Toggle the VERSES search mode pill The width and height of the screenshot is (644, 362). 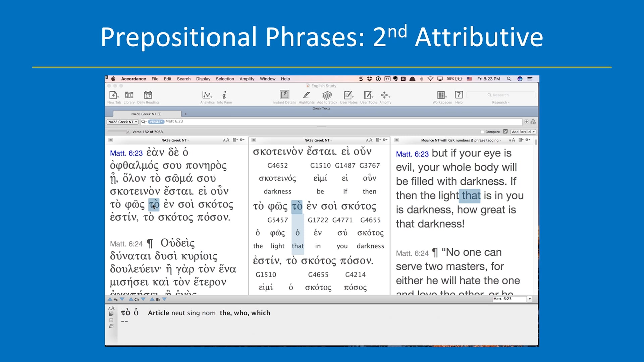coord(155,122)
